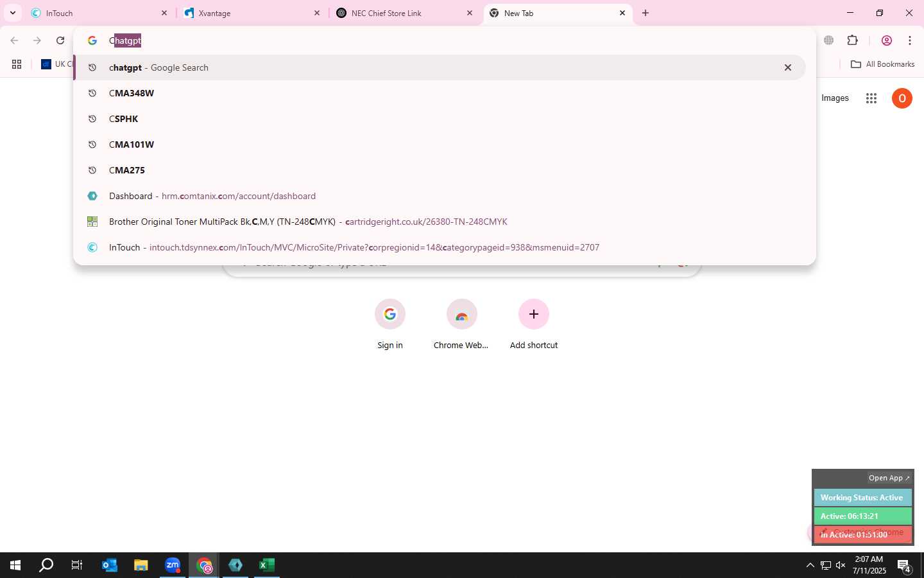The height and width of the screenshot is (578, 924).
Task: Open Excel from the taskbar
Action: 267,565
